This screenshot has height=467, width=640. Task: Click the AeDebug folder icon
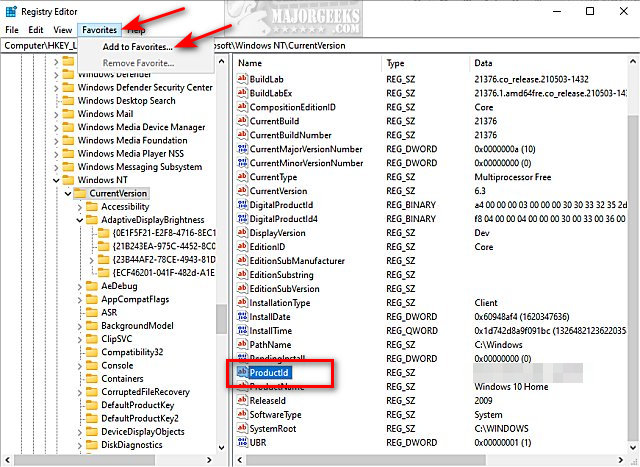click(92, 286)
